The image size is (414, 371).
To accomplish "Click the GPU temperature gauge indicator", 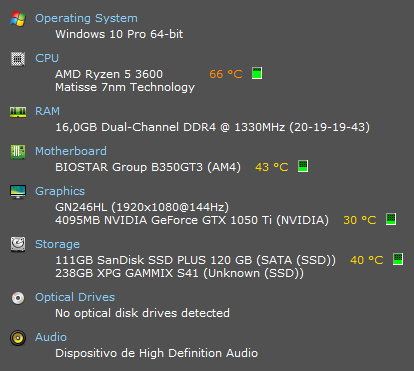I will click(391, 219).
